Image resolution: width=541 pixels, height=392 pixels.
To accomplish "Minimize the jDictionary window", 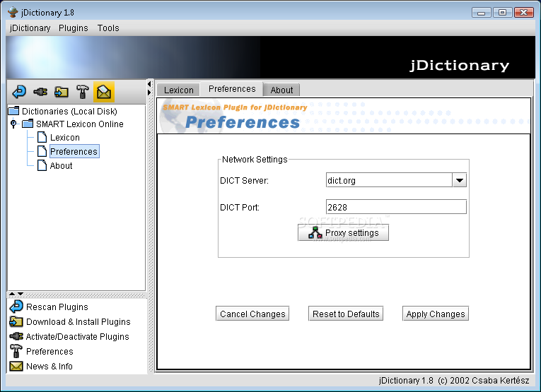I will pyautogui.click(x=482, y=13).
